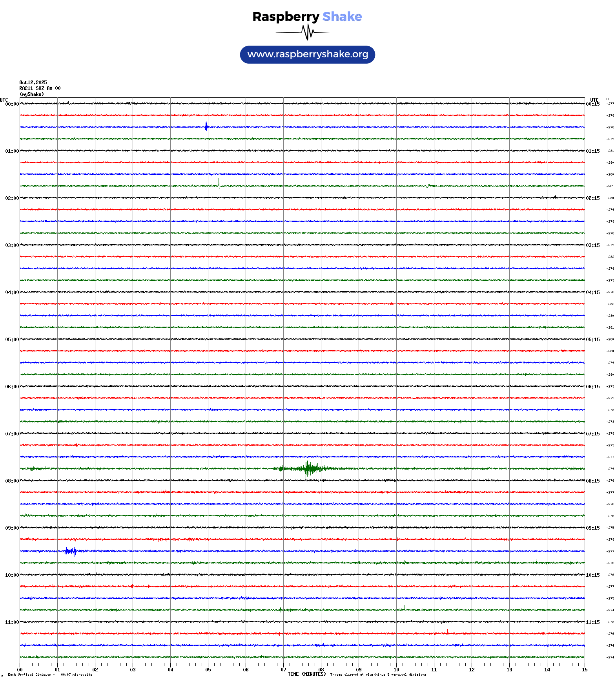Click the 15 minute tick on bottom axis
Image resolution: width=616 pixels, height=680 pixels.
584,670
